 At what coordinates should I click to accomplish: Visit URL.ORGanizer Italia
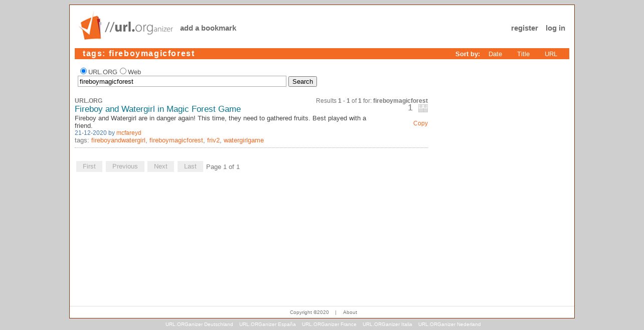(387, 324)
